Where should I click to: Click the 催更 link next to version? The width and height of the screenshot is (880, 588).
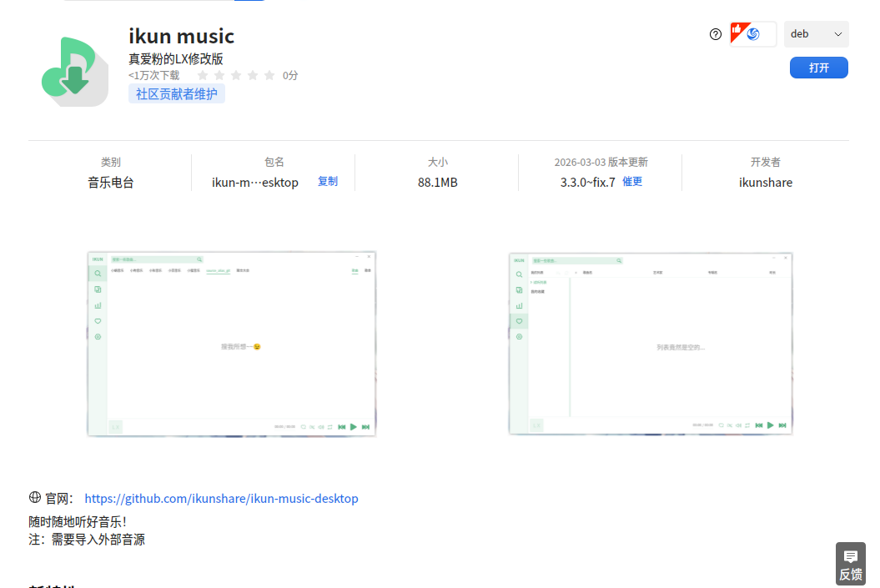coord(632,181)
